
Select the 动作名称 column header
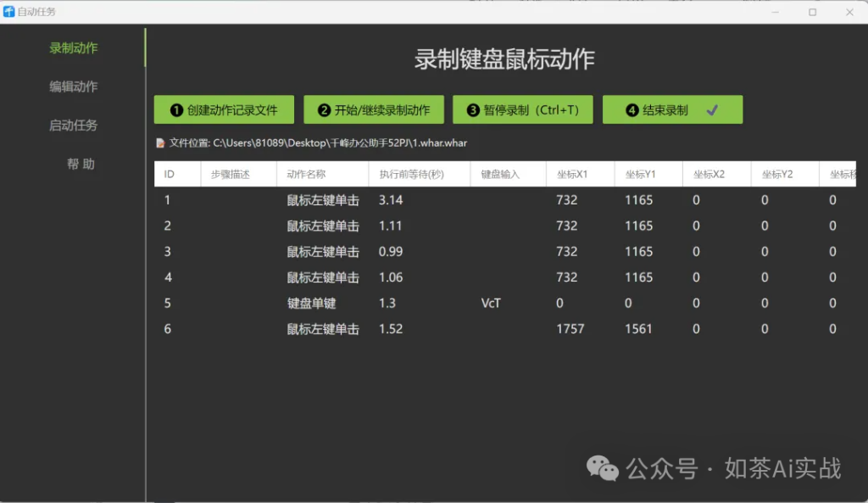tap(323, 174)
